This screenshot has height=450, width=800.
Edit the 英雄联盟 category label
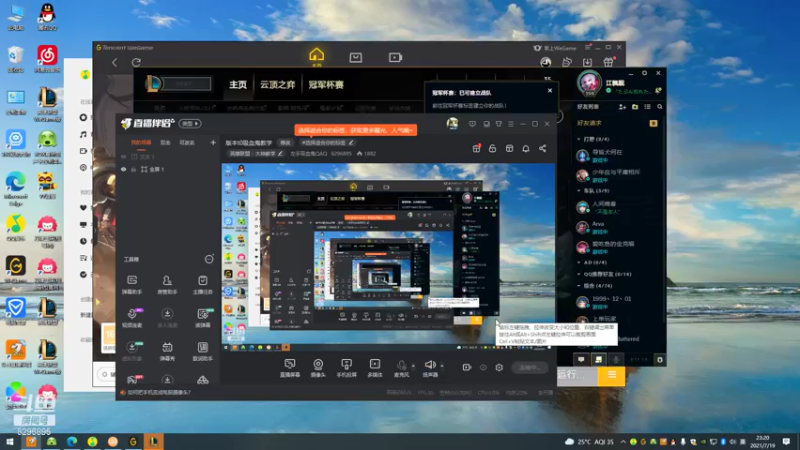[255, 154]
